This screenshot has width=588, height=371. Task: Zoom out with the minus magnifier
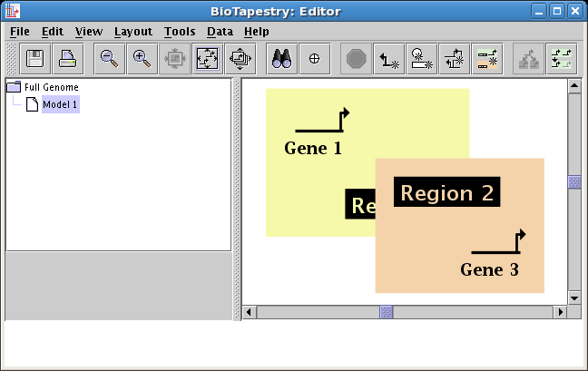110,58
